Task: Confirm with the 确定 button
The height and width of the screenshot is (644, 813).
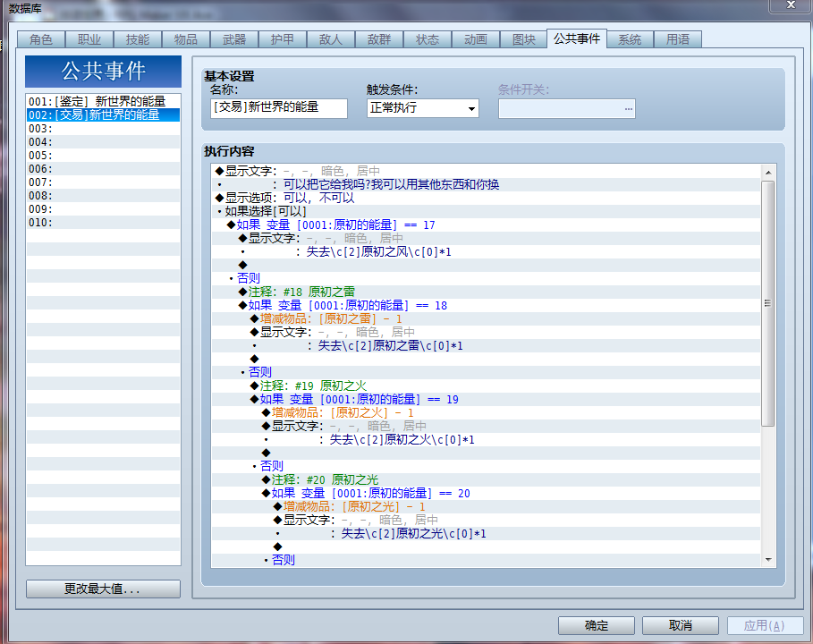Action: pyautogui.click(x=597, y=625)
